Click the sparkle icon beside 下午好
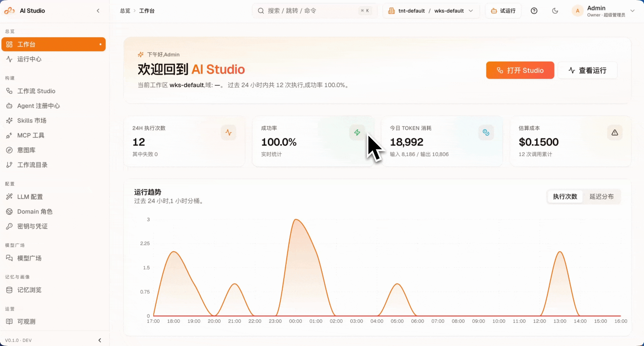 coord(141,54)
